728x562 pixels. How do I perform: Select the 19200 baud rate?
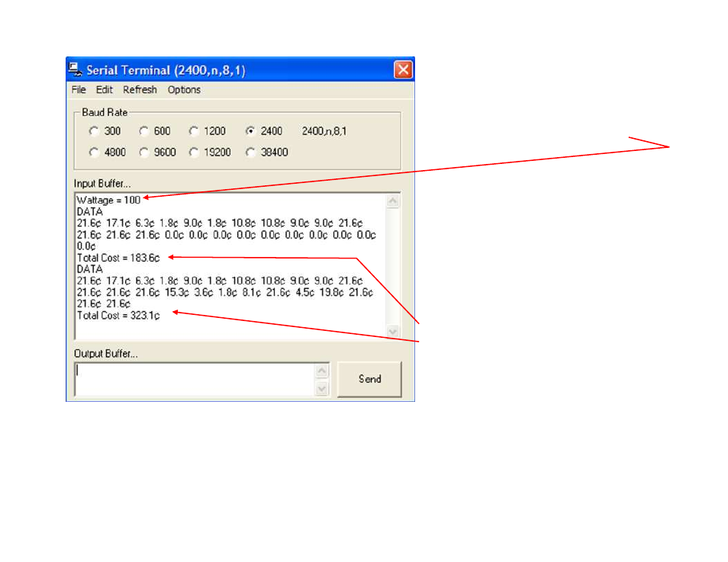[x=210, y=153]
